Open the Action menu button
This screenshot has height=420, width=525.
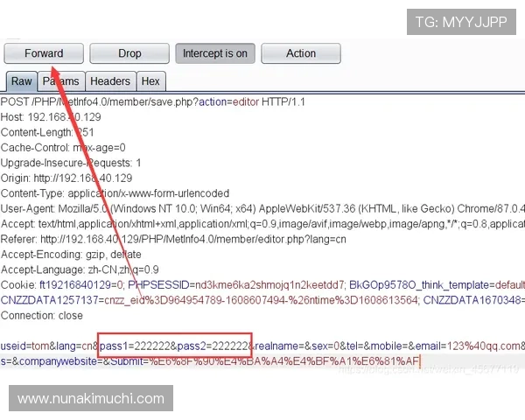pos(301,53)
